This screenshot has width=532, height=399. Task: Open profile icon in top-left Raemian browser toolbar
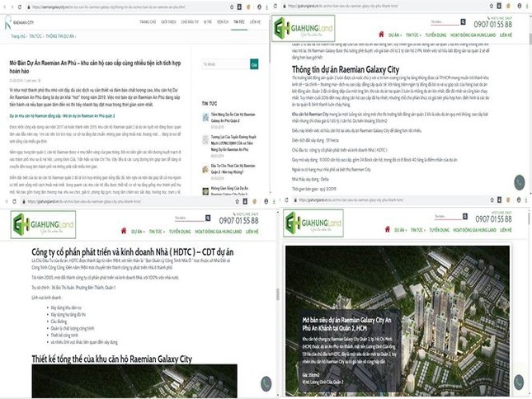tap(259, 7)
